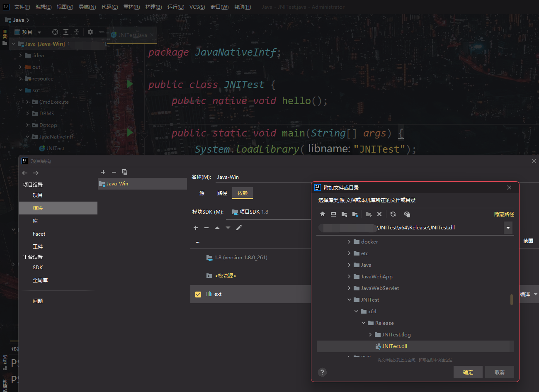
Task: Expand the etc folder in file chooser
Action: point(349,253)
